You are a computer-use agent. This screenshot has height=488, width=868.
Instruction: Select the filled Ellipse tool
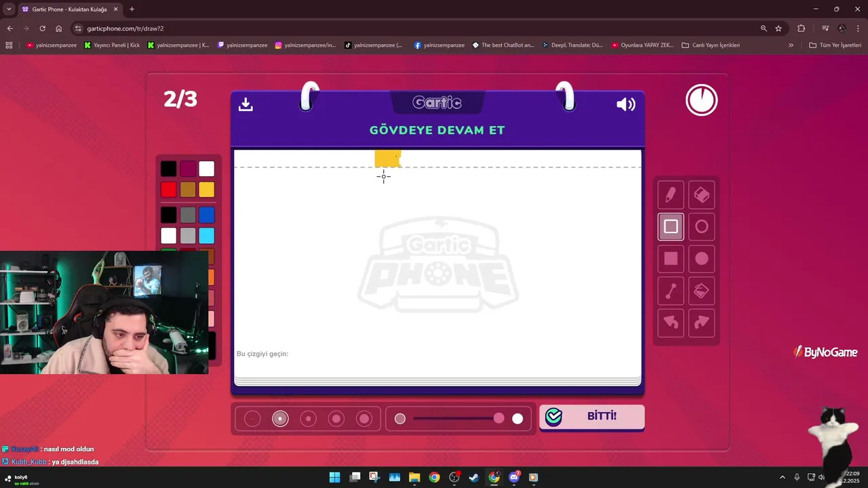[702, 258]
